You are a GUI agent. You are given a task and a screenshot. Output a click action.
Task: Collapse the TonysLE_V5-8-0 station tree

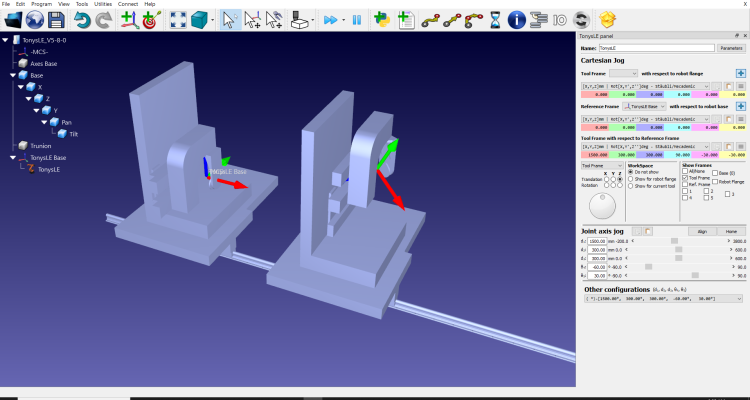[5, 40]
